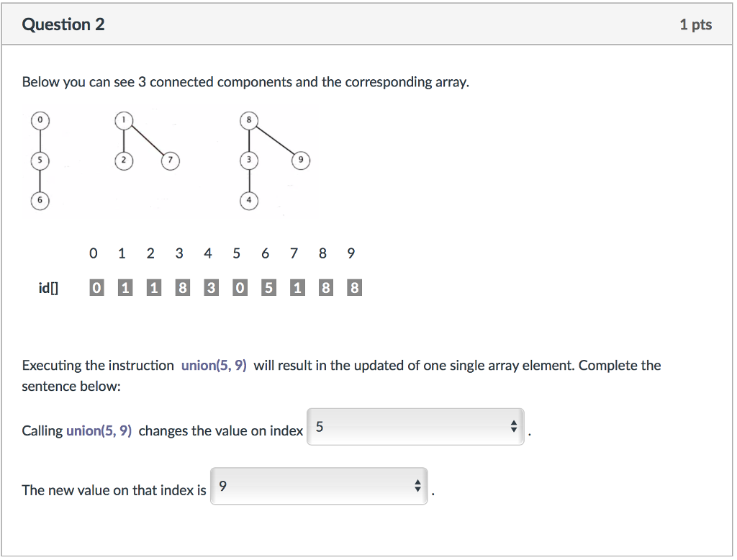This screenshot has width=737, height=560.
Task: Select the last id[] array cell under index 9
Action: 353,286
